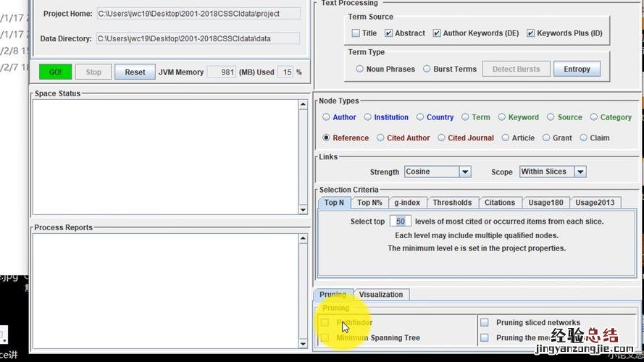The width and height of the screenshot is (644, 362).
Task: Choose Author as node type
Action: pos(326,117)
